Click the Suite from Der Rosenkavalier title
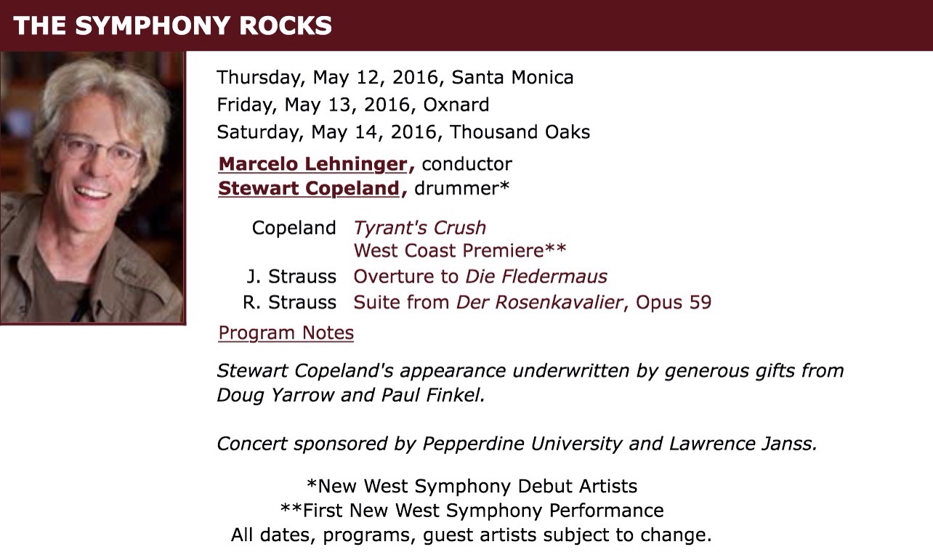 point(532,302)
